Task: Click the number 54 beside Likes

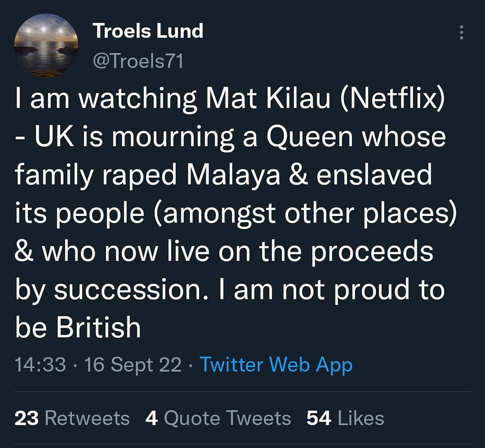Action: pyautogui.click(x=319, y=418)
